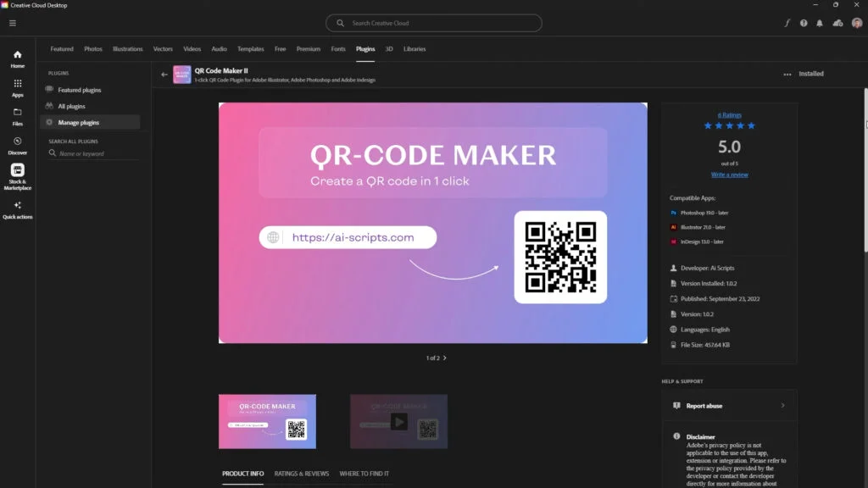This screenshot has width=868, height=488.
Task: Open Quick actions
Action: (x=17, y=210)
